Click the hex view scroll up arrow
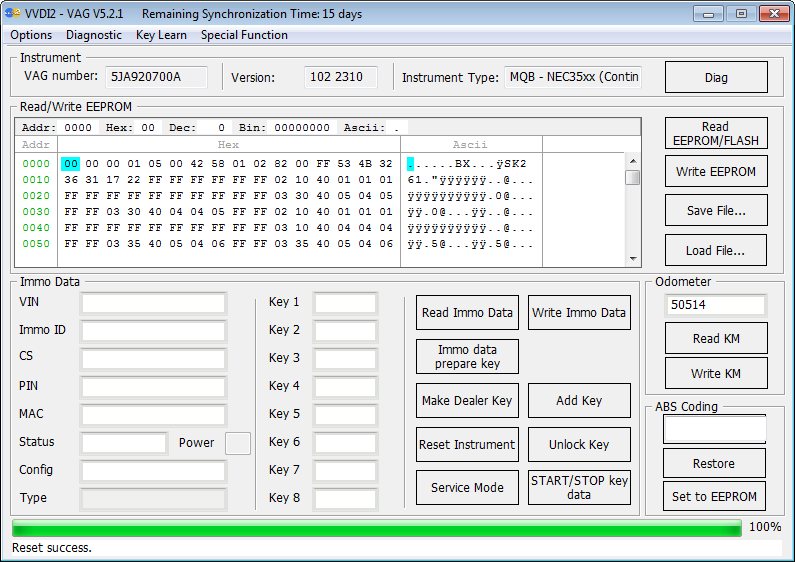The width and height of the screenshot is (795, 562). tap(633, 161)
